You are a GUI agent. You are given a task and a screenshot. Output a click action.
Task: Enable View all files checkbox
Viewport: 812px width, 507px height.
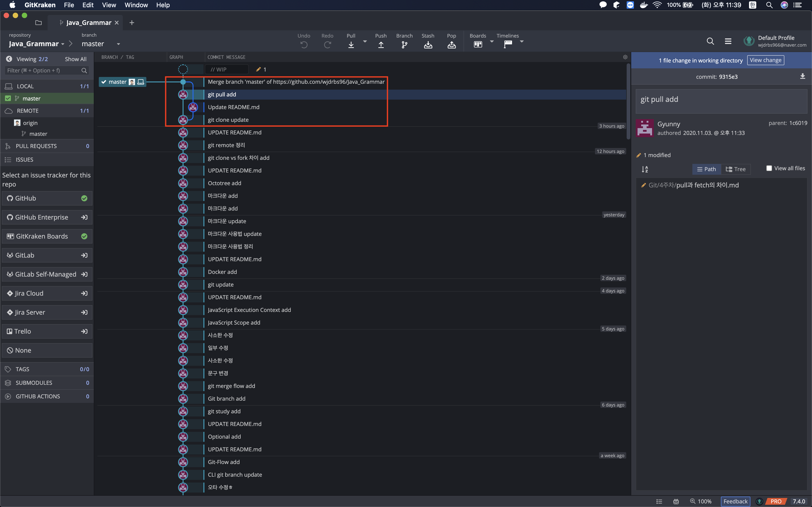point(769,168)
